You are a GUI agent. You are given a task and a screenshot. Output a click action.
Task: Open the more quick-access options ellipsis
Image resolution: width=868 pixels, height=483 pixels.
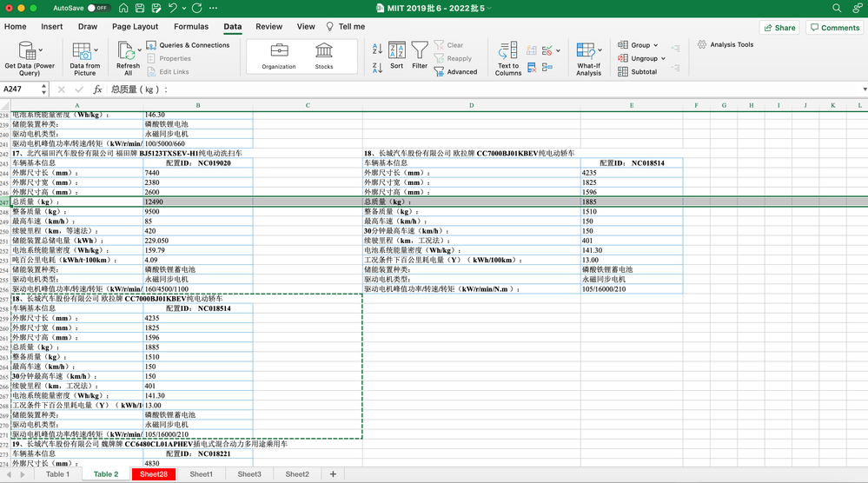(213, 9)
